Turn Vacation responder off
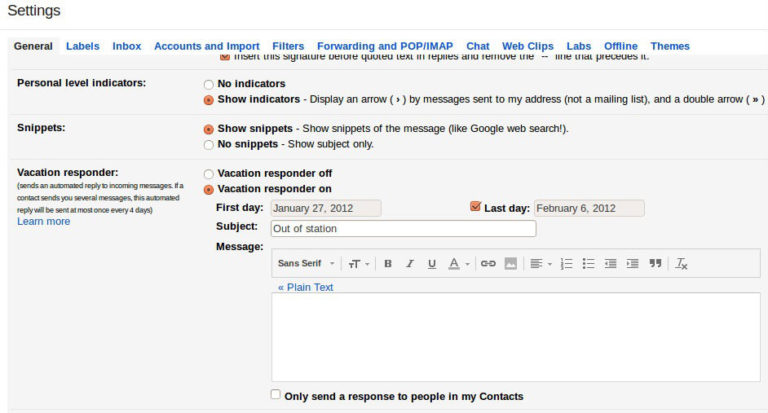This screenshot has width=768, height=413. [209, 174]
